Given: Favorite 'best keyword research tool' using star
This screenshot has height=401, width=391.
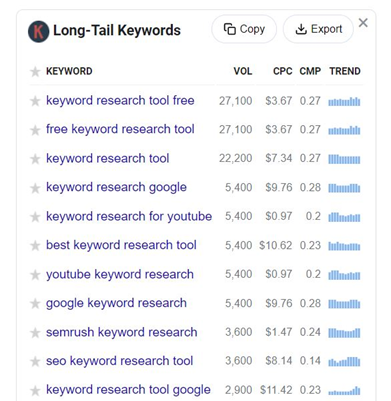Looking at the screenshot, I should point(35,246).
